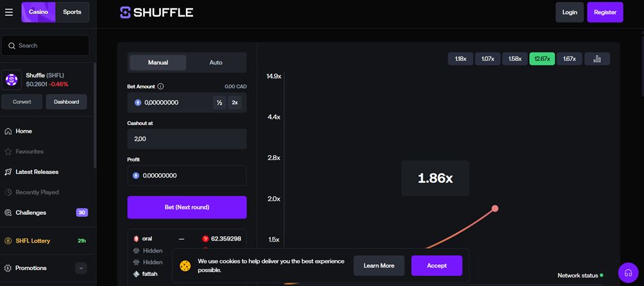Accept the cookies notice
644x286 pixels.
pyautogui.click(x=436, y=265)
